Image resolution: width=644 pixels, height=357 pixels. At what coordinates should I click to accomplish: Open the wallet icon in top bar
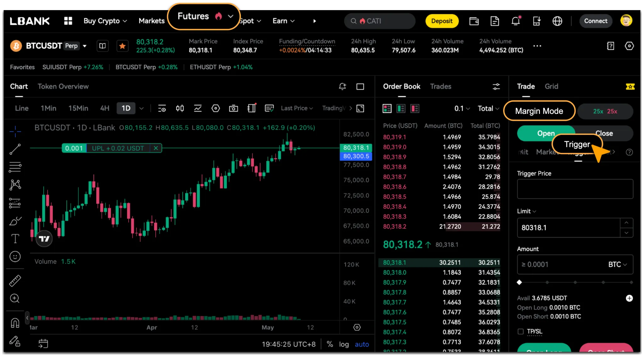click(x=474, y=21)
